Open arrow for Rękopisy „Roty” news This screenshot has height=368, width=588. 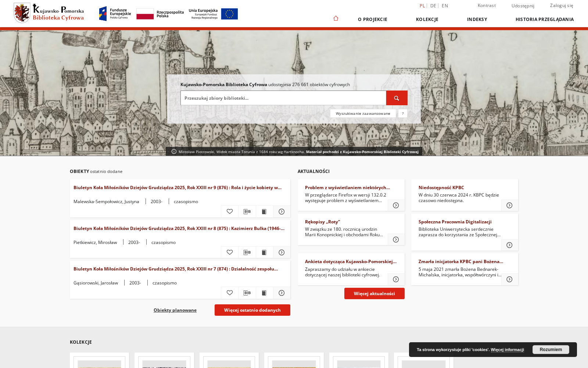(x=396, y=240)
